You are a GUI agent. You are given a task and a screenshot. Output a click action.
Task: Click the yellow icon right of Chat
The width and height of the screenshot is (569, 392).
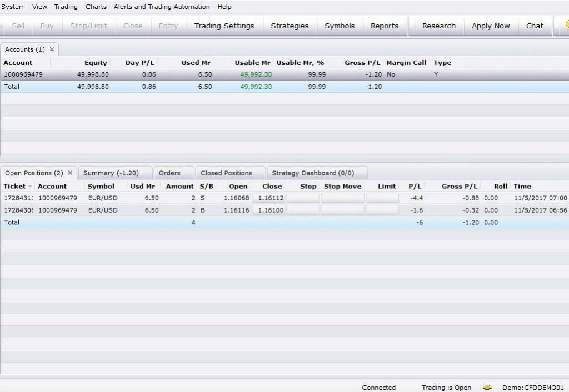pos(566,26)
